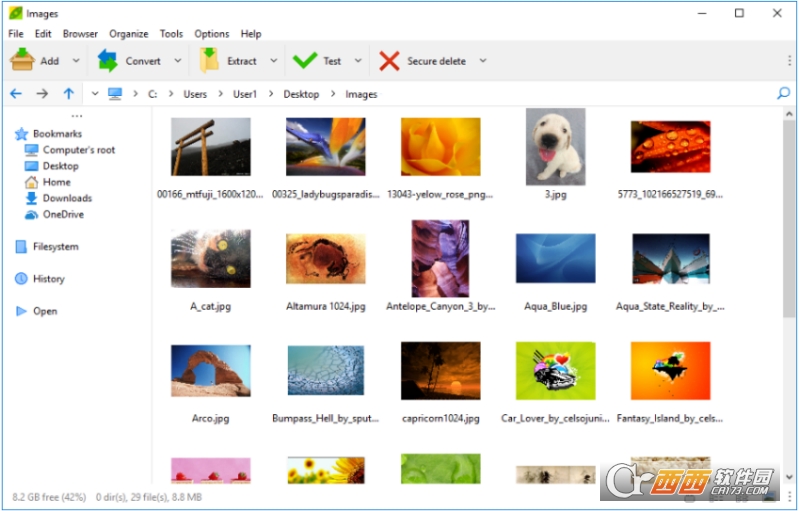Click the green Test checkmark icon
Image resolution: width=800 pixels, height=511 pixels.
coord(305,61)
